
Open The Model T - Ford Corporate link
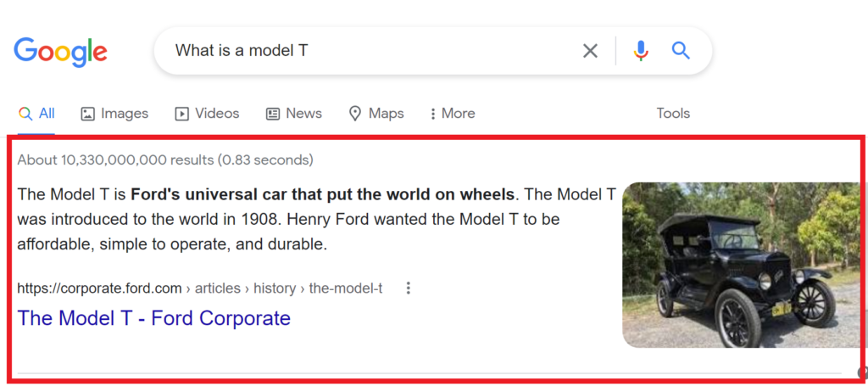[x=154, y=318]
